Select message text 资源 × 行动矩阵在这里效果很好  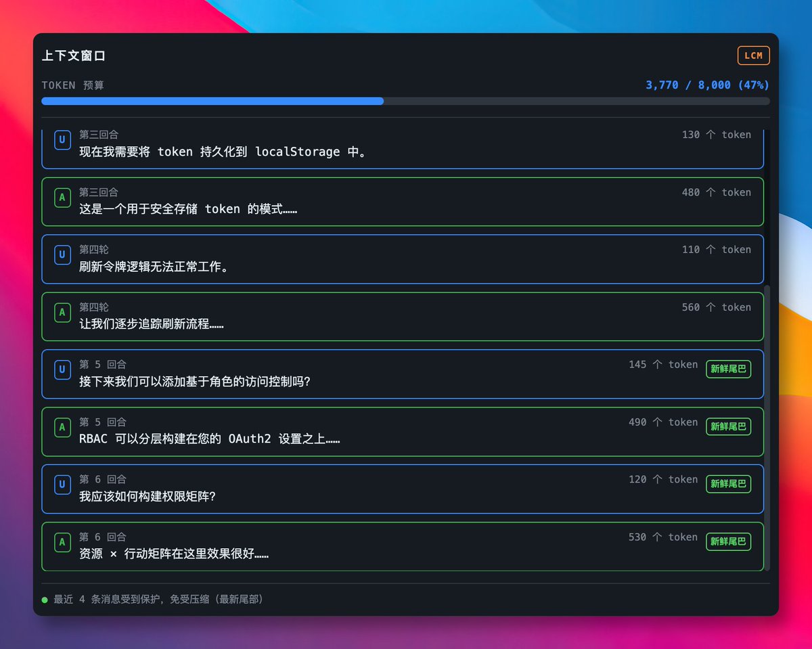pyautogui.click(x=174, y=554)
